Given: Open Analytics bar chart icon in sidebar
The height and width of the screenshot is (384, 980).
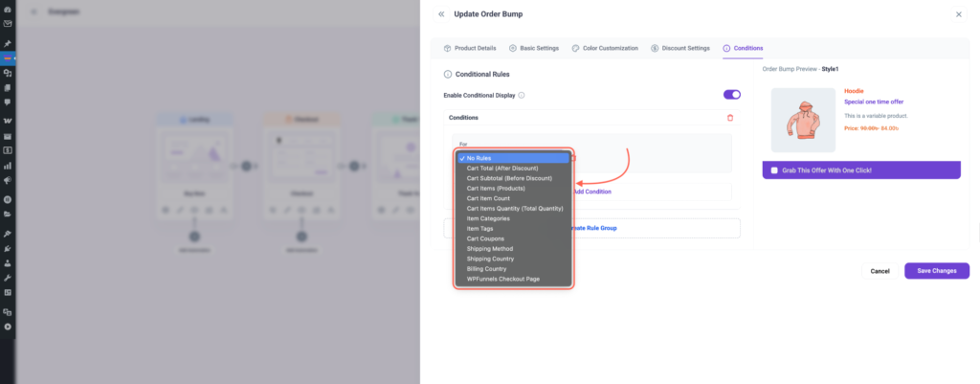Looking at the screenshot, I should point(8,166).
